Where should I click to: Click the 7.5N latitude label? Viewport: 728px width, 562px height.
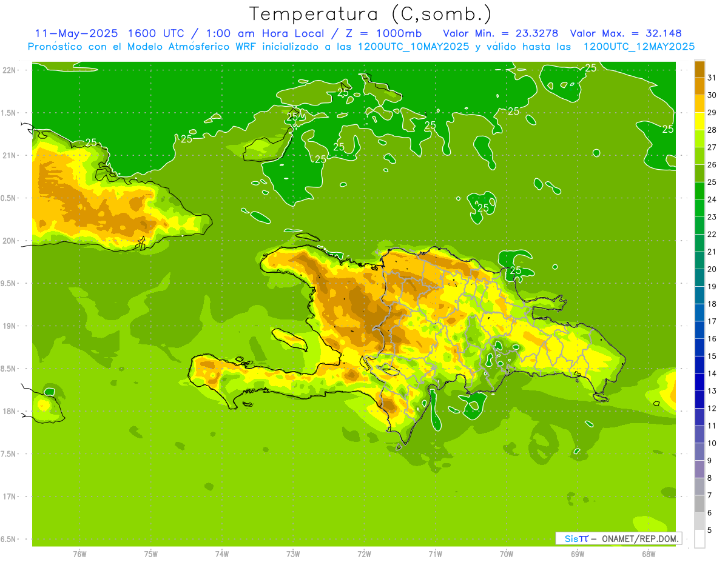click(9, 453)
